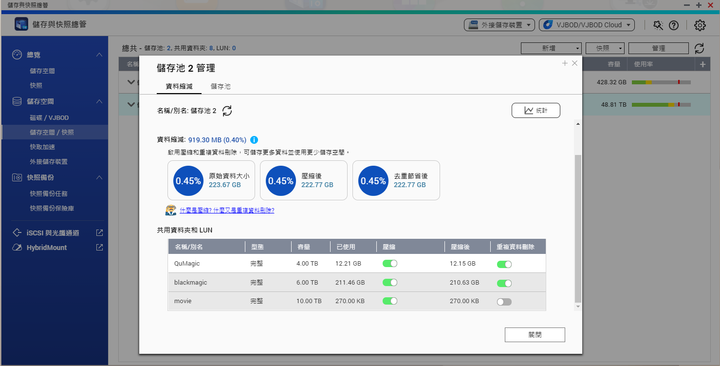Select the movie row name

[x=182, y=301]
